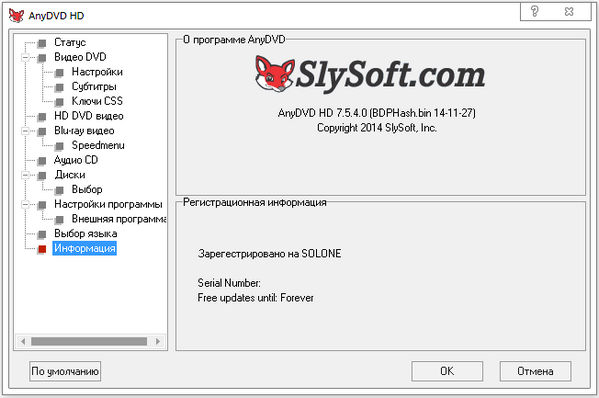The image size is (599, 398).
Task: Select the Субтитры tree item
Action: pyautogui.click(x=94, y=87)
